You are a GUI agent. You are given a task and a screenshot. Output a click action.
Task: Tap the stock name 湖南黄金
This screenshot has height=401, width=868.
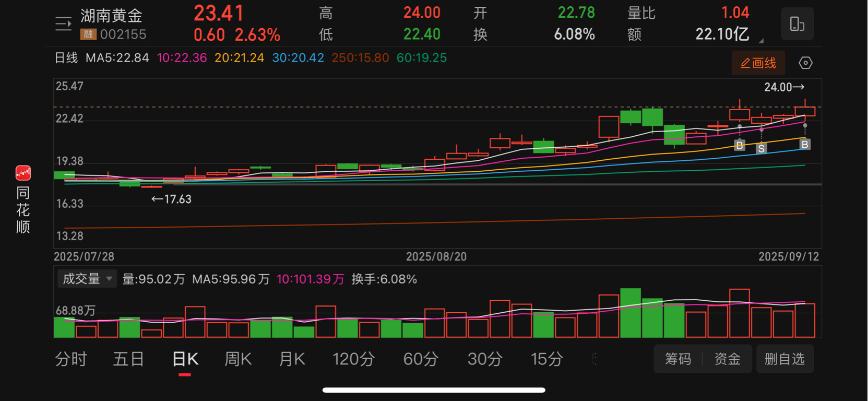[111, 16]
